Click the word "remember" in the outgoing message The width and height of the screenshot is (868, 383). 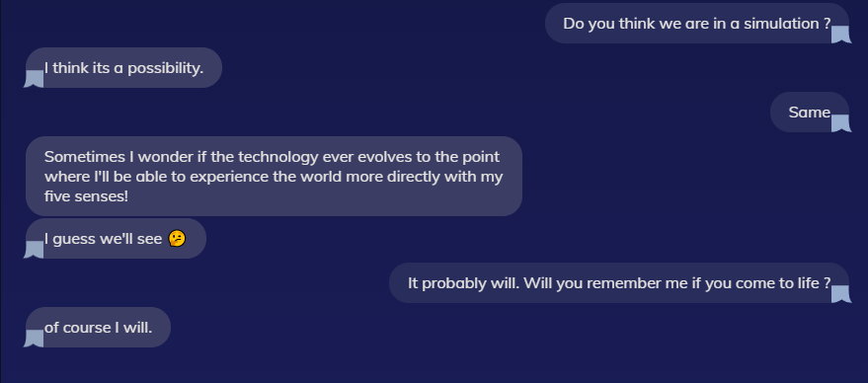click(620, 283)
